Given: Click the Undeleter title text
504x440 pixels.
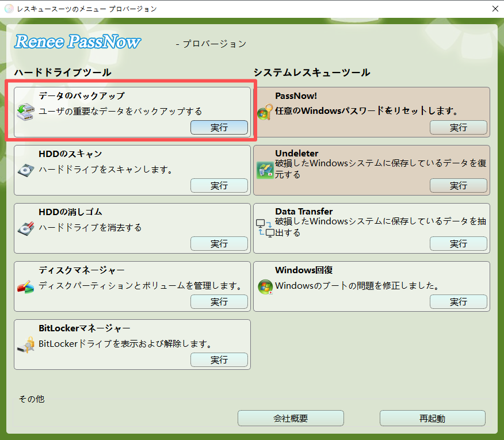Looking at the screenshot, I should pyautogui.click(x=297, y=154).
